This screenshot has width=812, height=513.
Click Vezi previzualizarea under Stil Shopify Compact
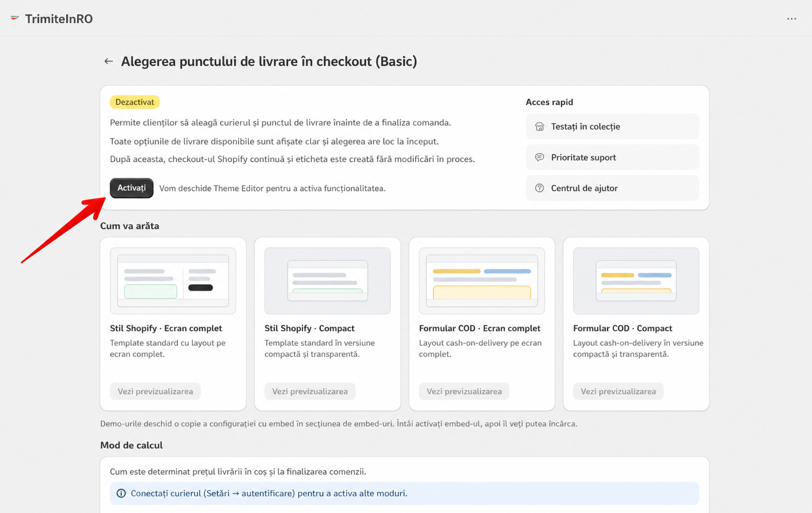tap(310, 391)
